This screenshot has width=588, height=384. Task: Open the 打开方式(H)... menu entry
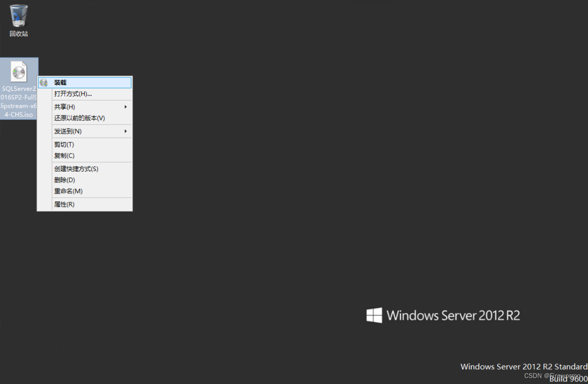(x=85, y=94)
